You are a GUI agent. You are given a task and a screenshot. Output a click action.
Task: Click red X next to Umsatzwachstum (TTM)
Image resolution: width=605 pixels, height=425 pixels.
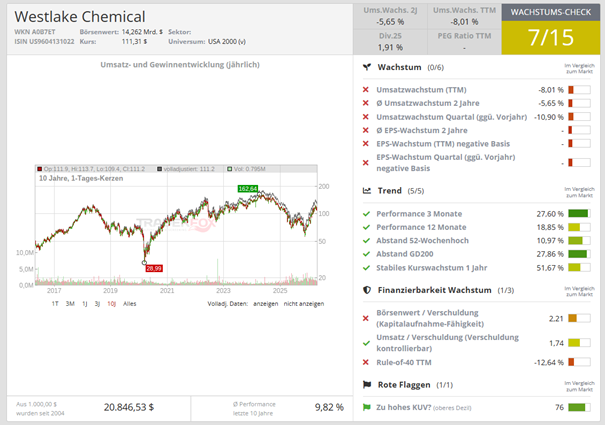(366, 90)
